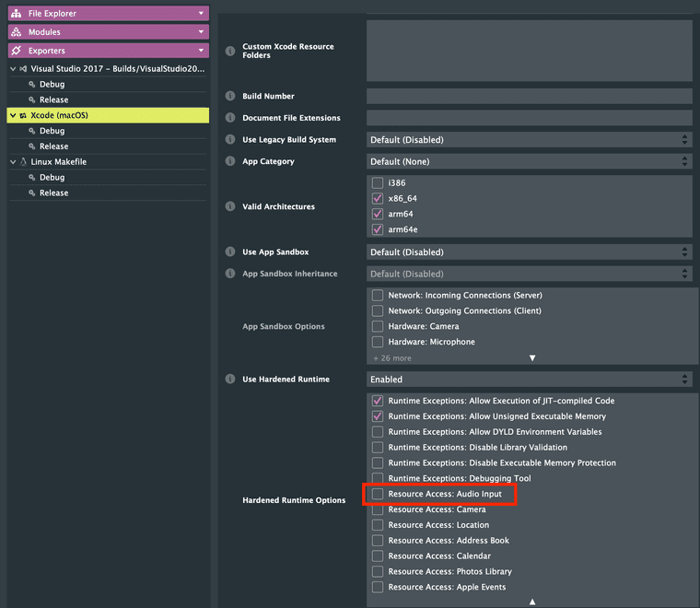The width and height of the screenshot is (700, 608).
Task: Collapse the Linux Makefile exporter tree
Action: [13, 162]
